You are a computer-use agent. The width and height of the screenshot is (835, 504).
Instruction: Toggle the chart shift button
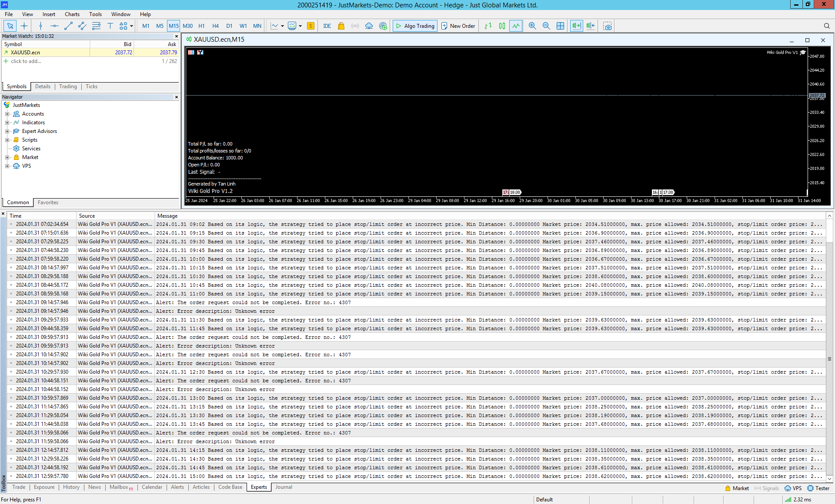tap(590, 26)
